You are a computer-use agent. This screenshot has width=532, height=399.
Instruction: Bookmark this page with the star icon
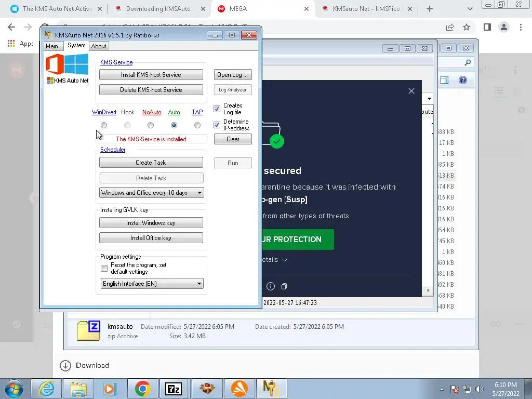tap(467, 27)
